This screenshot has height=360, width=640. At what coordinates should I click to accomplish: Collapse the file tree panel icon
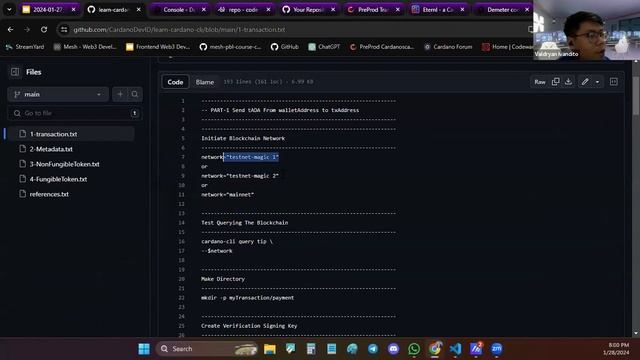click(x=15, y=72)
